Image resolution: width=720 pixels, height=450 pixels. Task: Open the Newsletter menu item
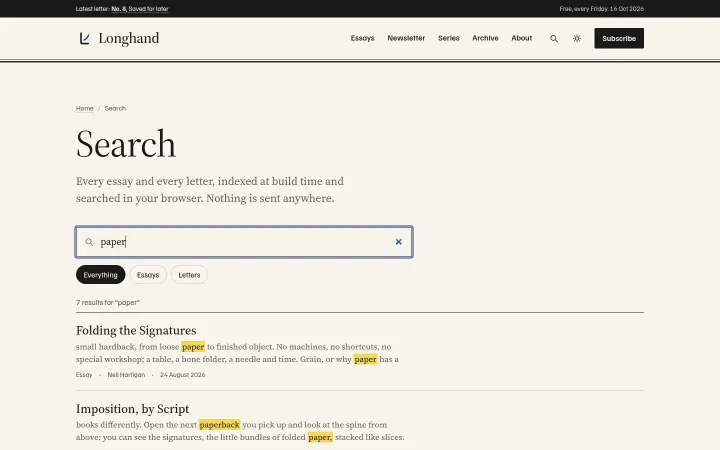point(406,38)
